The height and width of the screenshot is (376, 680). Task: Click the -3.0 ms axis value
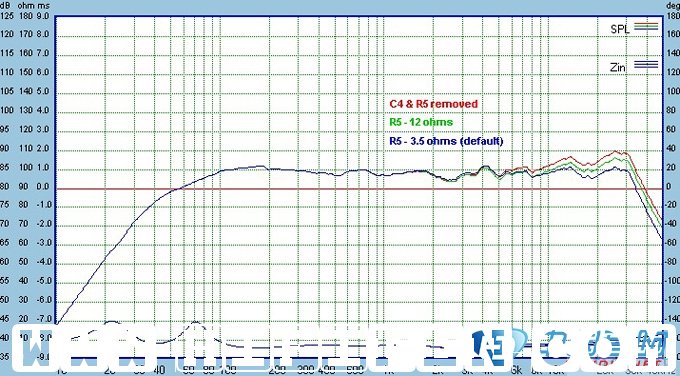44,243
